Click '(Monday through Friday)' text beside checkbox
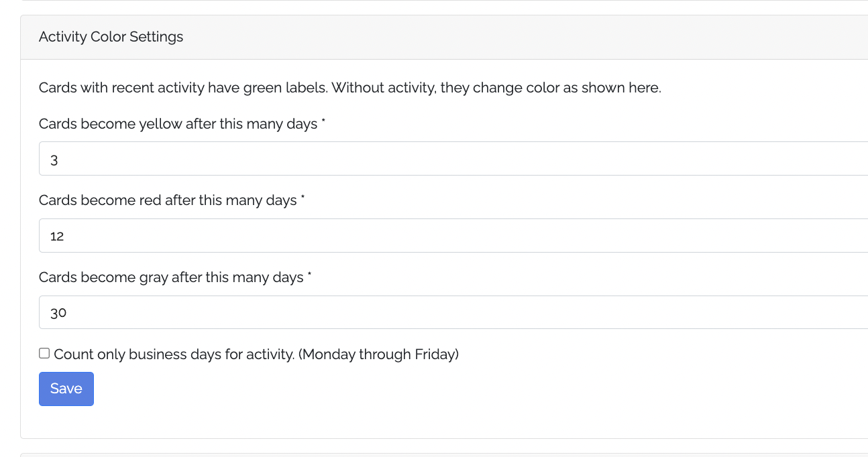Screen dimensions: 868x457 tap(378, 354)
